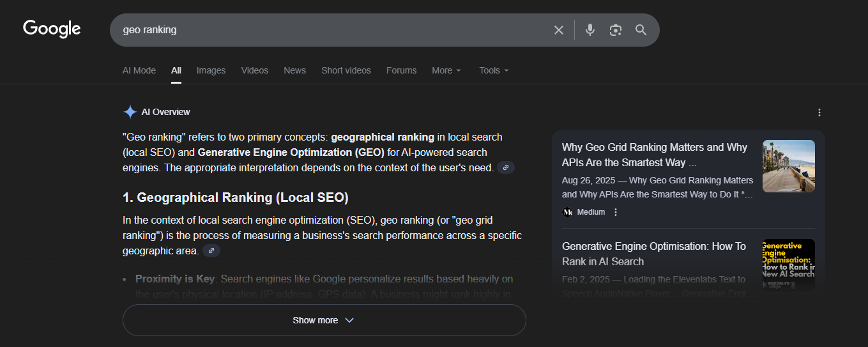The image size is (868, 347).
Task: Open search by image camera icon
Action: (616, 30)
